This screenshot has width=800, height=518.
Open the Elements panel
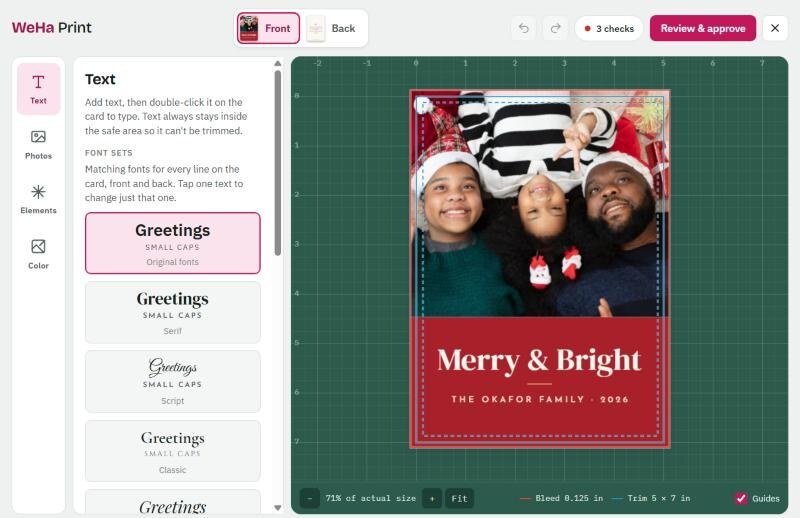point(38,199)
